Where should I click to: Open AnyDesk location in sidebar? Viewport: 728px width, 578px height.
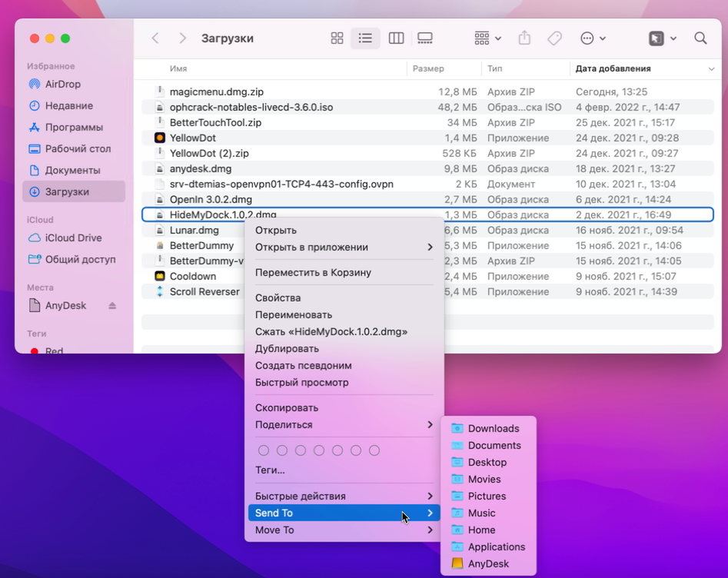[65, 305]
